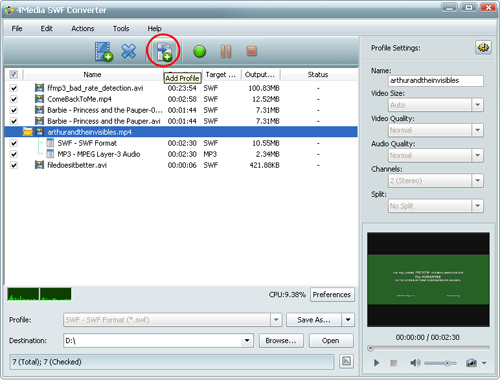Open the Video Size dropdown
The image size is (500, 380).
coord(477,105)
